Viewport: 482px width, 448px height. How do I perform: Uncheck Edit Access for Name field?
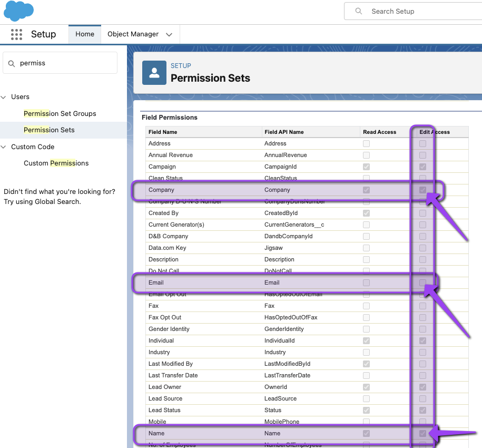tap(422, 434)
